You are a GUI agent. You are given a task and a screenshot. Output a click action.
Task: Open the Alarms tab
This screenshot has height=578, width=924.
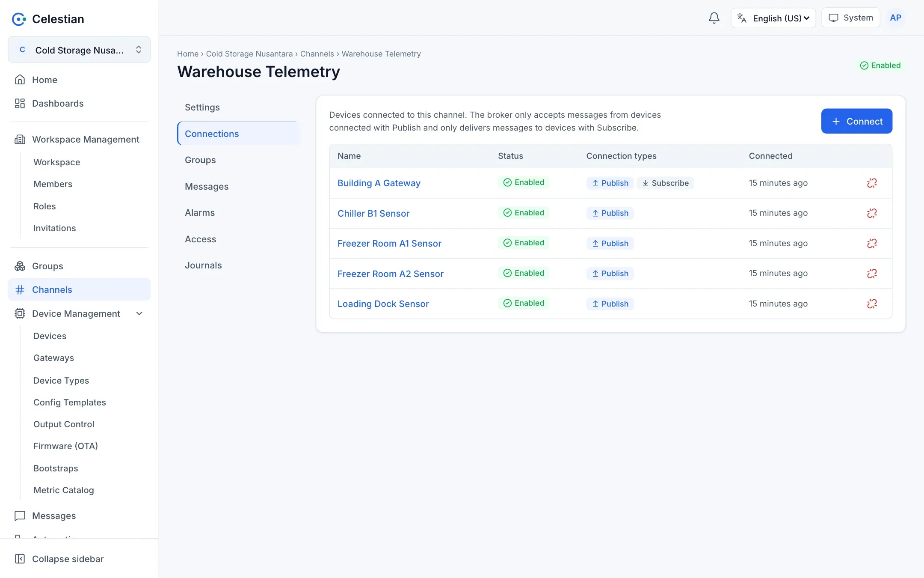(x=239, y=213)
